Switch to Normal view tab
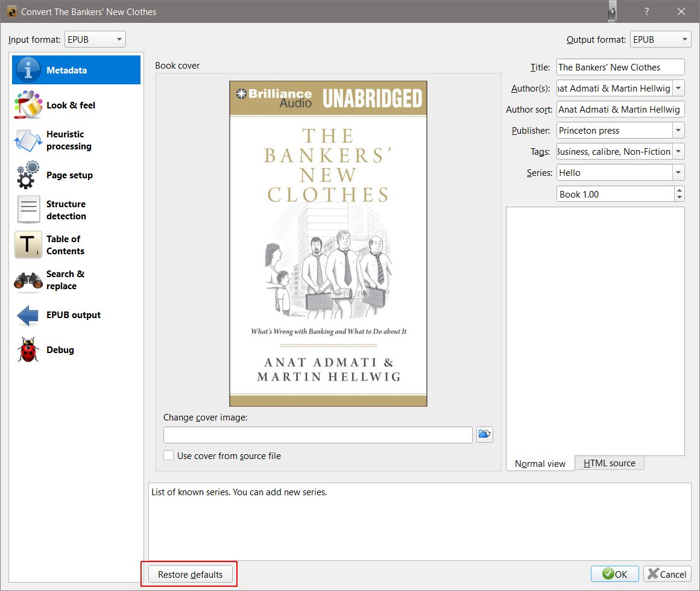 pyautogui.click(x=540, y=463)
